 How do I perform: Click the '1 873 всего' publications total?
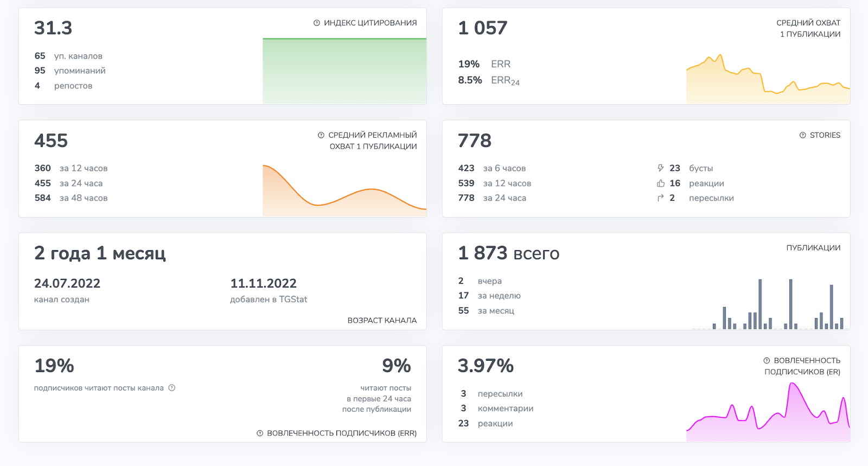(509, 253)
